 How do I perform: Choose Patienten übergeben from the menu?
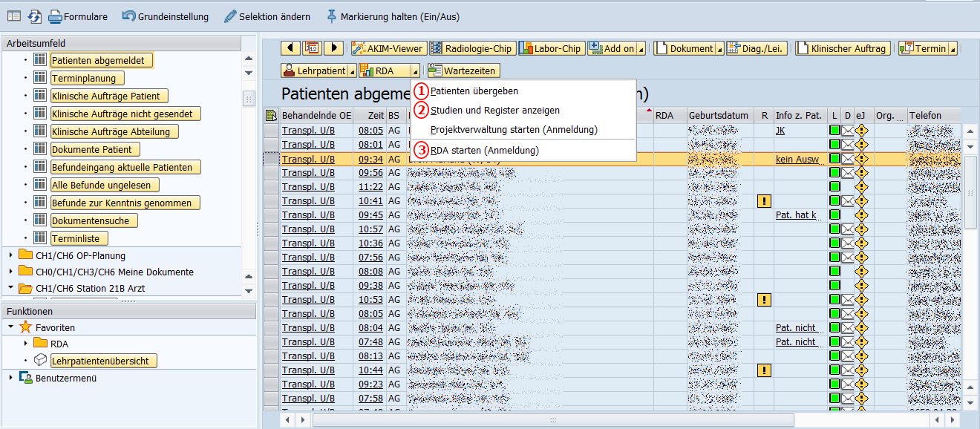474,91
